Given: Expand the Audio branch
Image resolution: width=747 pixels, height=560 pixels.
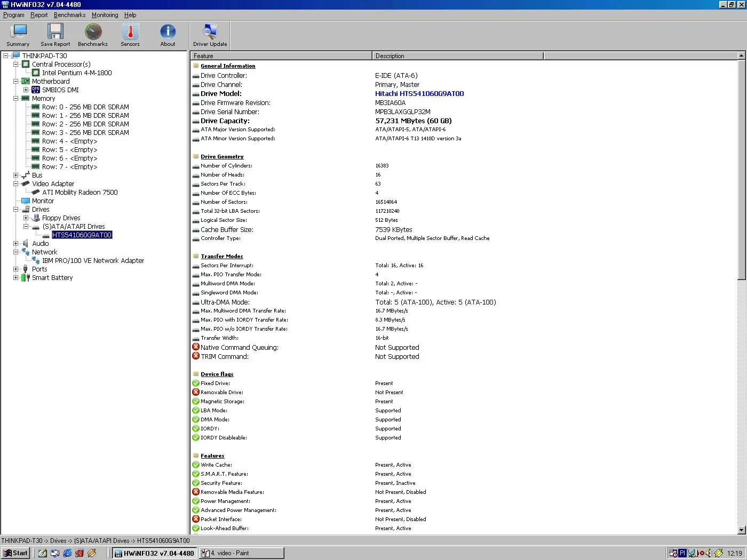Looking at the screenshot, I should point(15,243).
